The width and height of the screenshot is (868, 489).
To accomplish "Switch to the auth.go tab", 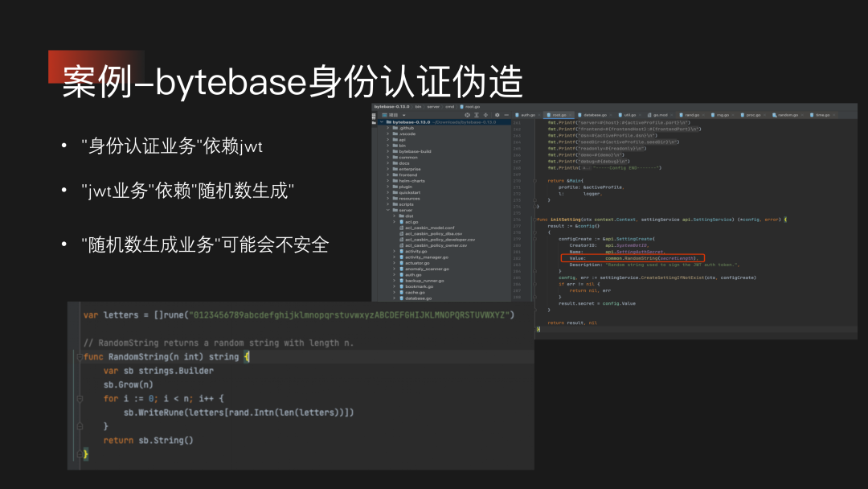I will [x=526, y=115].
